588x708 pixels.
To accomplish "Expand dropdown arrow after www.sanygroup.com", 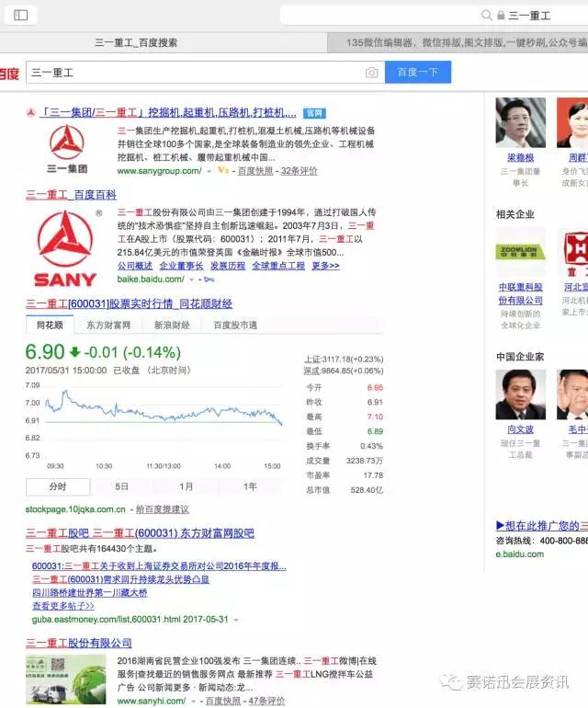I will 209,172.
